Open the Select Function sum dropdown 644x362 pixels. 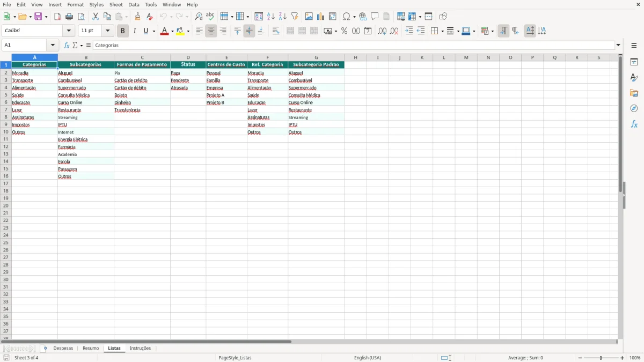80,46
